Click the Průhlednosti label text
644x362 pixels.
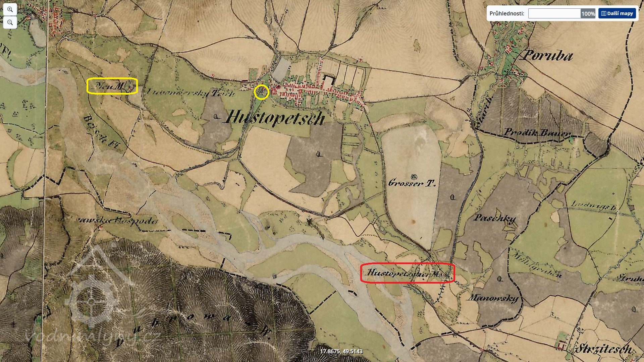click(507, 13)
